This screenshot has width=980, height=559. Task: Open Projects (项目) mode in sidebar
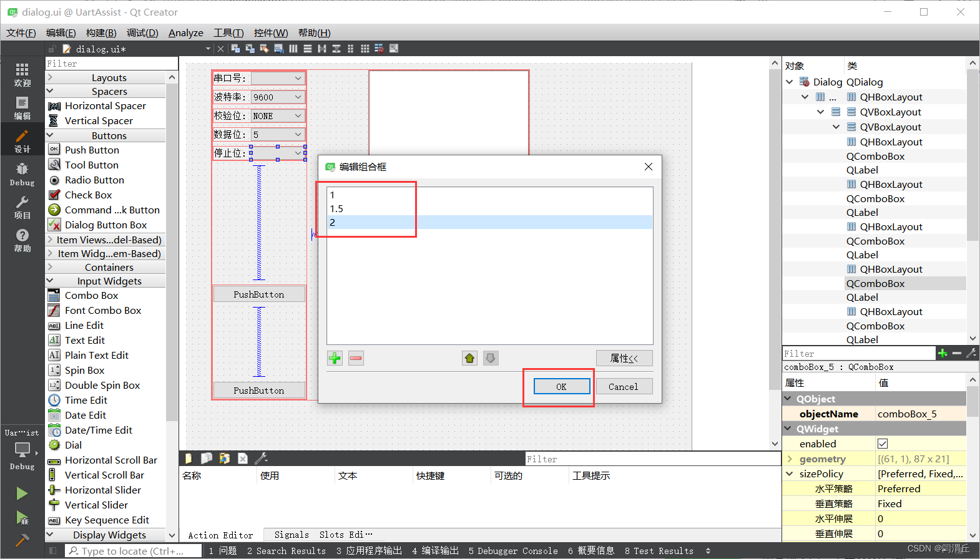pyautogui.click(x=22, y=207)
